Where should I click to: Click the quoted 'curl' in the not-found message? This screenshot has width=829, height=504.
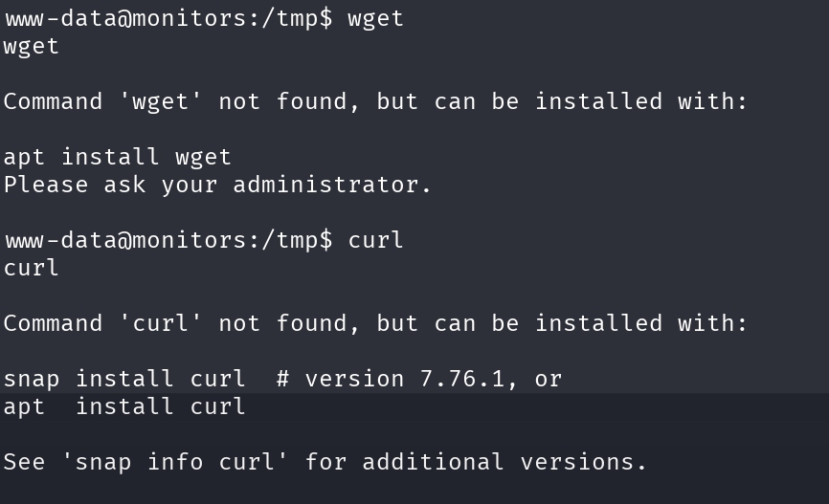[161, 323]
